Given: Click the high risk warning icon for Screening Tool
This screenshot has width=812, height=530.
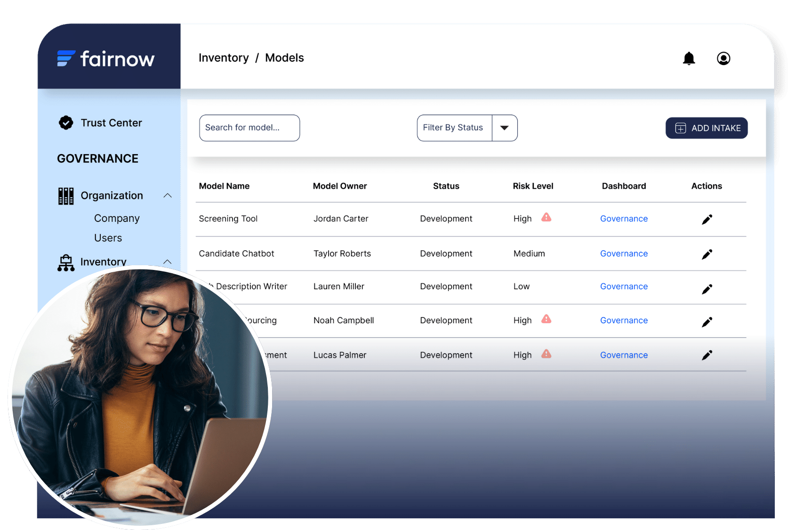Looking at the screenshot, I should click(546, 217).
